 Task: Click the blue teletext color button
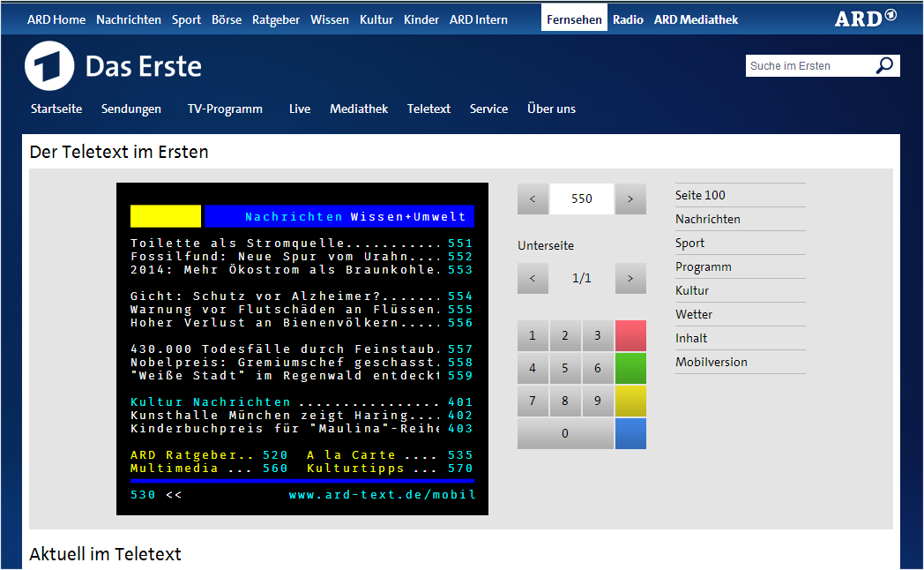(x=630, y=433)
